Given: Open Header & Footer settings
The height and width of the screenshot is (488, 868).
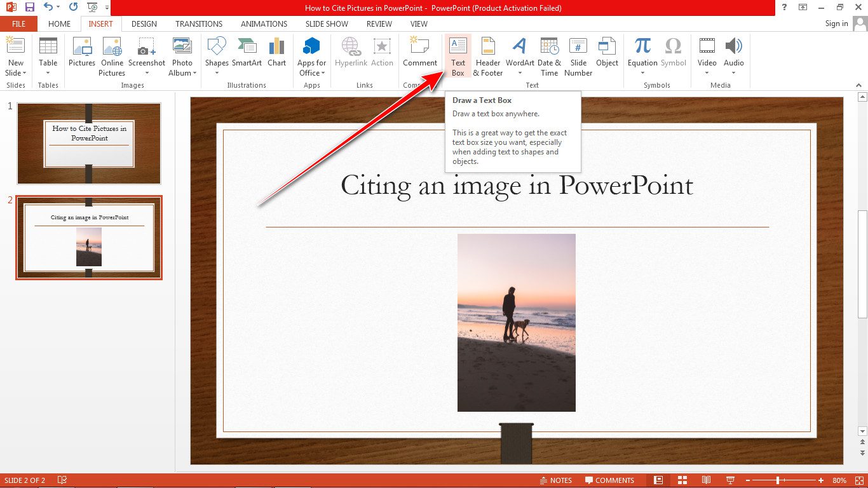Looking at the screenshot, I should click(487, 54).
